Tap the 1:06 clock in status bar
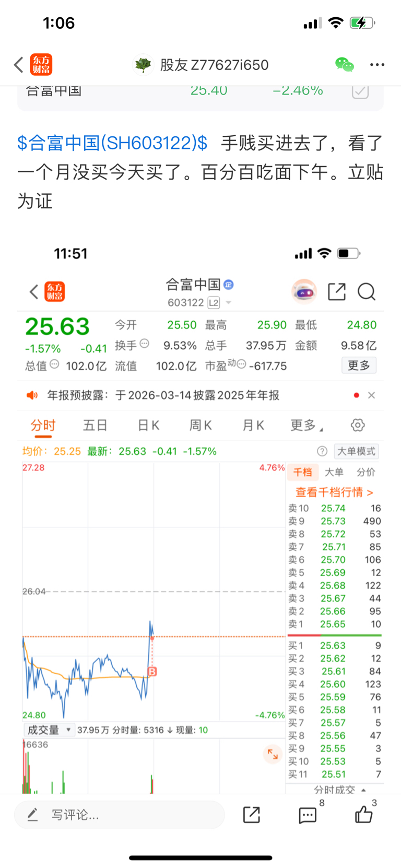The width and height of the screenshot is (401, 868). (58, 23)
